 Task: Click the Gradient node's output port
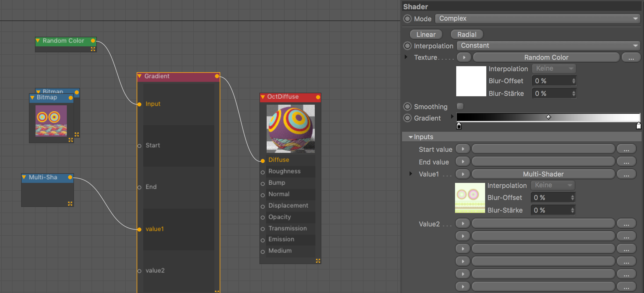coord(217,76)
